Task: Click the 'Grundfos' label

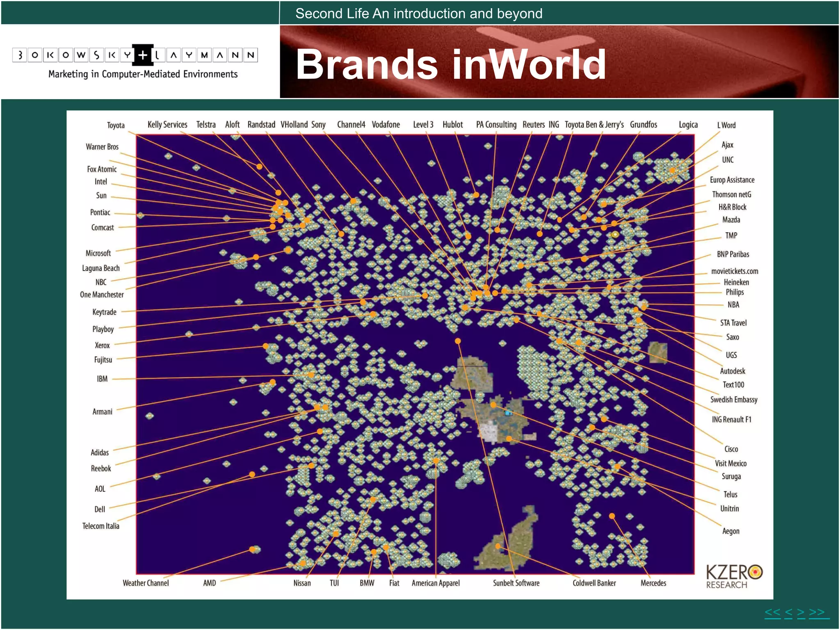Action: pyautogui.click(x=644, y=125)
